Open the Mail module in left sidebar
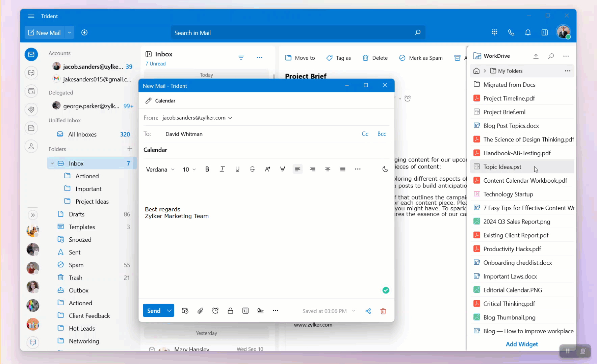This screenshot has width=597, height=364. point(31,54)
